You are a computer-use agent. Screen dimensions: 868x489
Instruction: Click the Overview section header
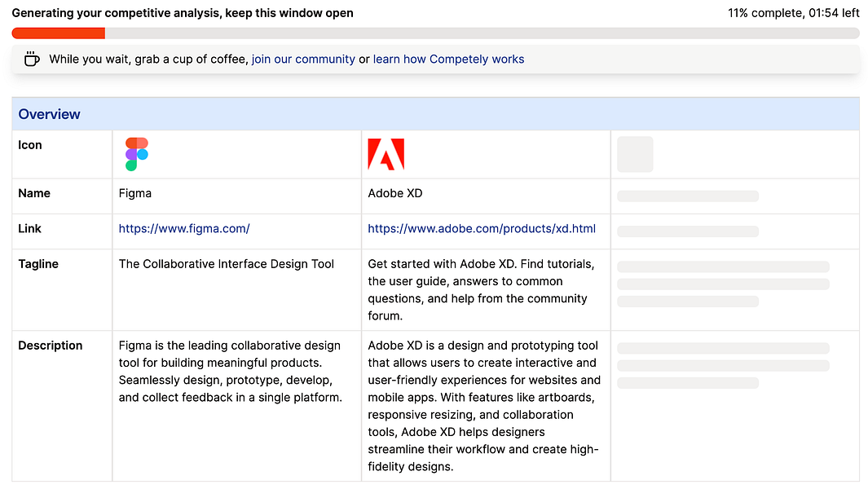coord(50,114)
